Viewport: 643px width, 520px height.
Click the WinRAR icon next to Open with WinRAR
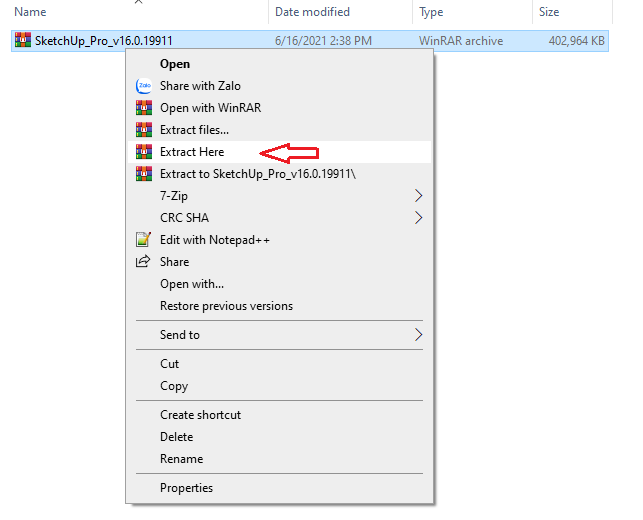point(142,108)
